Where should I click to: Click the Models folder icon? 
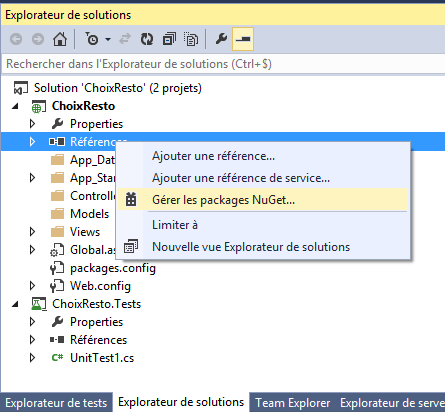[57, 214]
